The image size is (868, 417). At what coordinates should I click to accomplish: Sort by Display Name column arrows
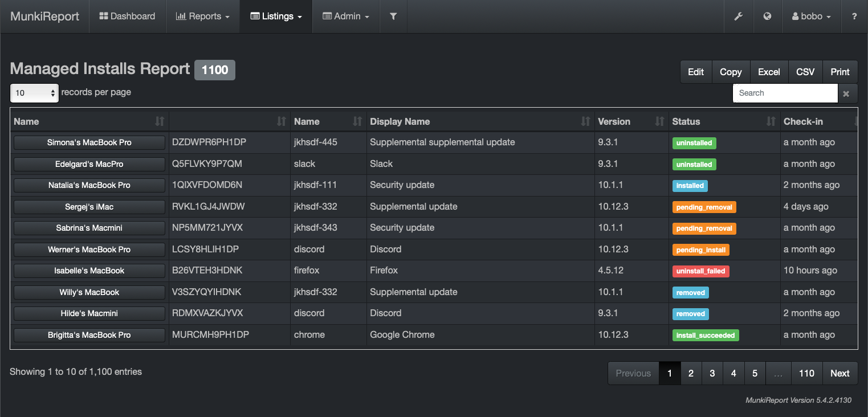click(585, 121)
